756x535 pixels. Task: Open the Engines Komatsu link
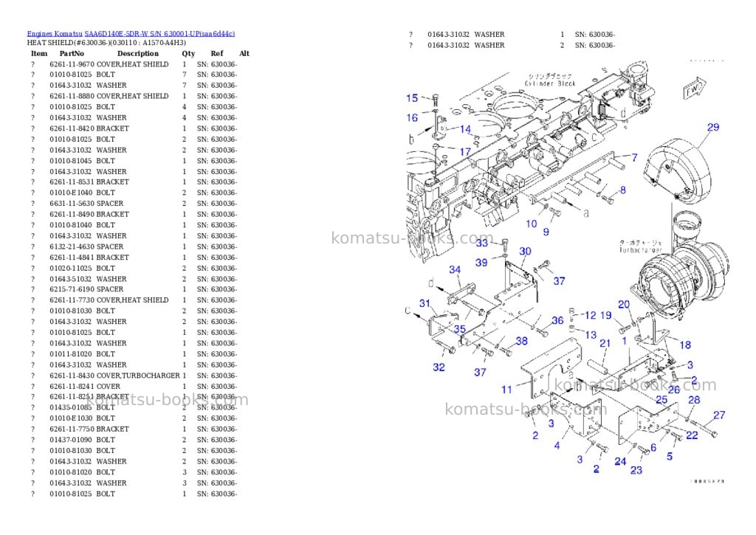[55, 34]
